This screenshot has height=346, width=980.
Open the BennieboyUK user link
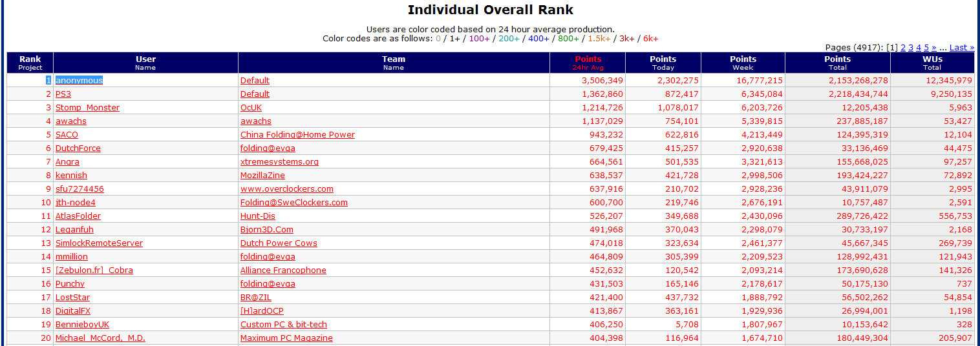tap(83, 325)
